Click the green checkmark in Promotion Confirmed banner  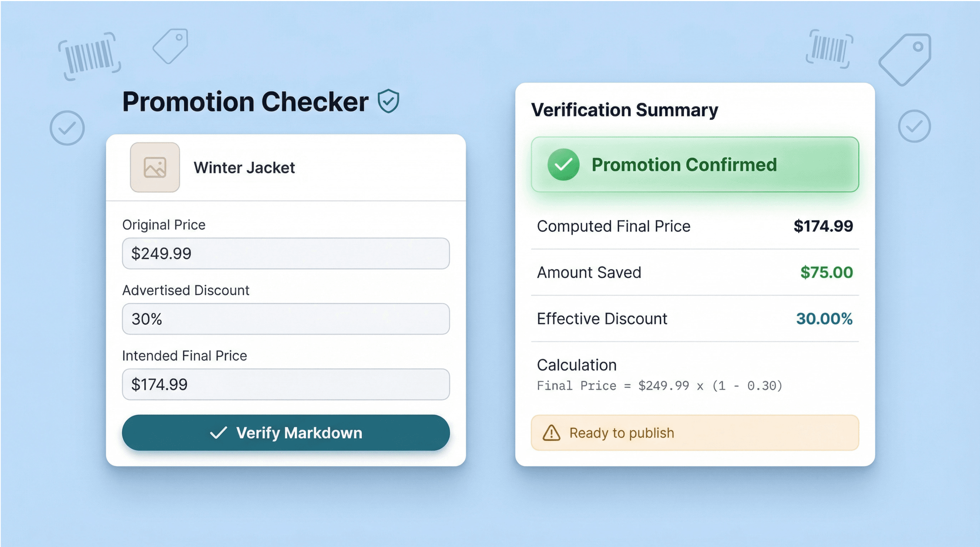tap(563, 165)
